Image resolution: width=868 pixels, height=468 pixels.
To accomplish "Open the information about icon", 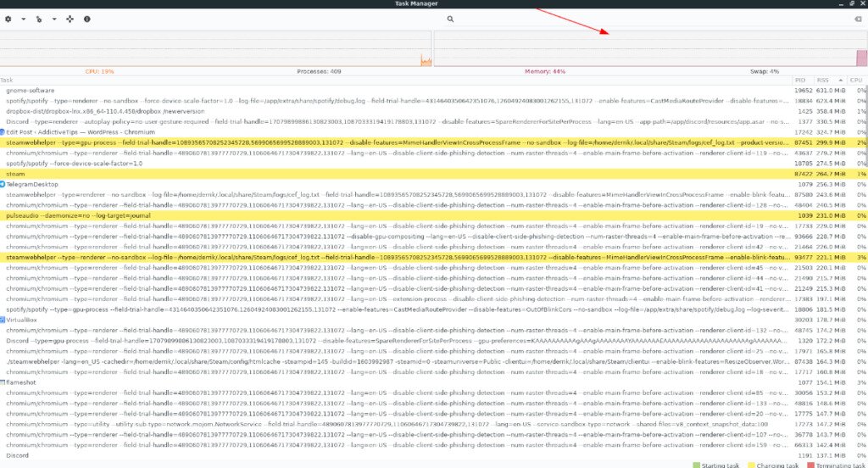I will point(87,19).
